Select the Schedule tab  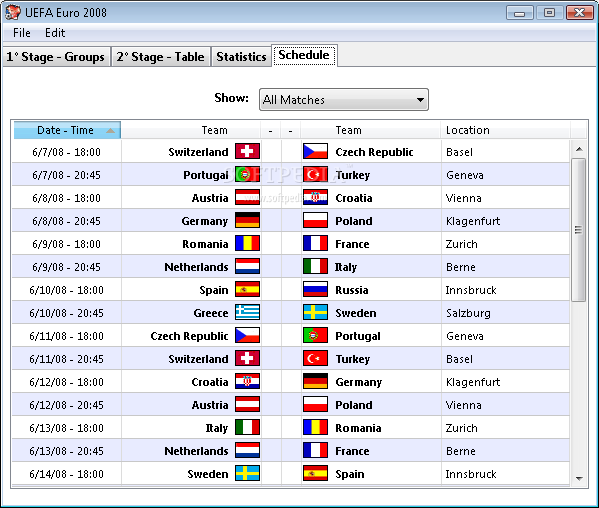pos(304,55)
